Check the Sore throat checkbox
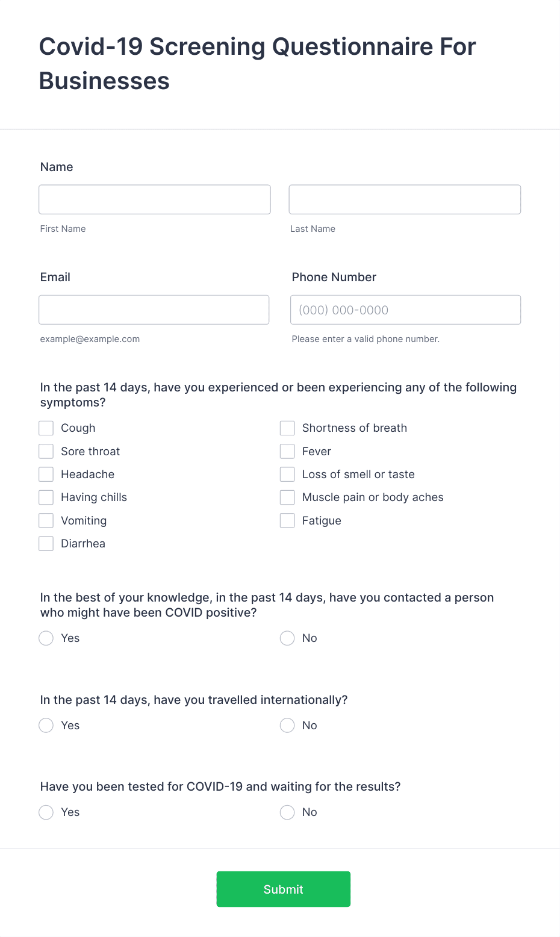The width and height of the screenshot is (560, 937). point(46,450)
